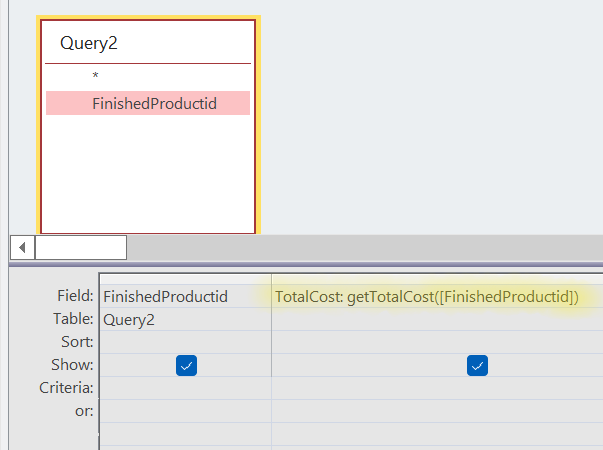603x450 pixels.
Task: Open the Sort cell under TotalCost column
Action: [437, 342]
